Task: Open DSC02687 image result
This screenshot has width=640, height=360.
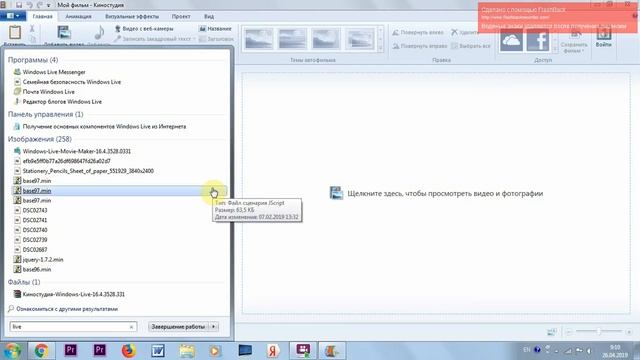Action: click(x=31, y=249)
